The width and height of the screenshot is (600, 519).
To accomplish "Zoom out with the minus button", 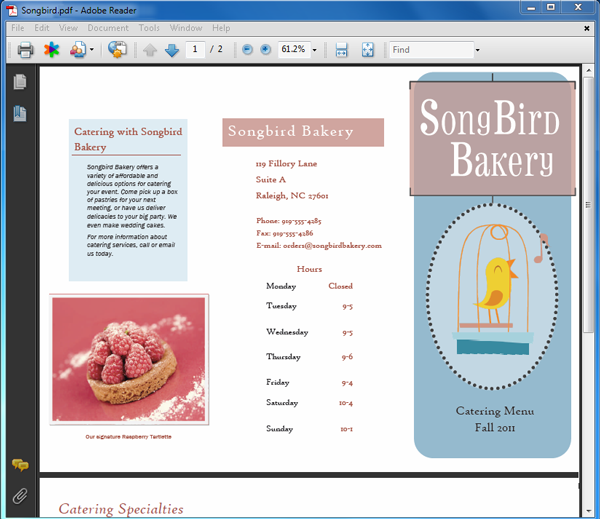I will click(248, 49).
